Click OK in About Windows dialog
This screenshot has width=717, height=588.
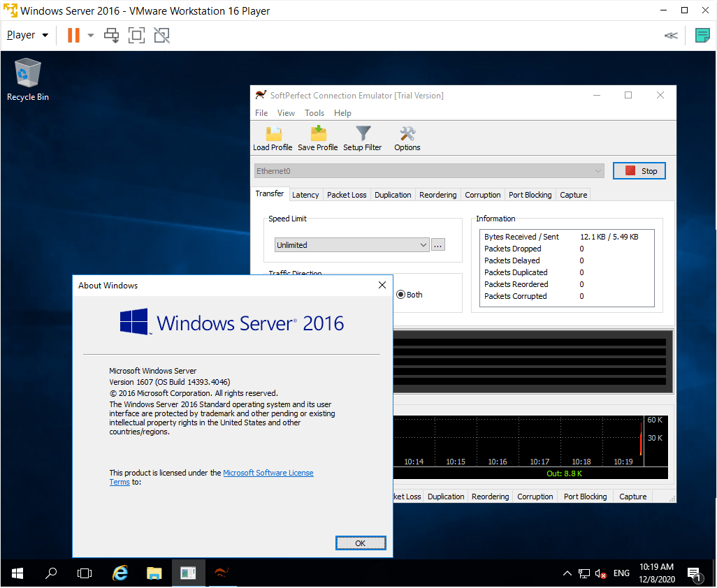pyautogui.click(x=361, y=543)
